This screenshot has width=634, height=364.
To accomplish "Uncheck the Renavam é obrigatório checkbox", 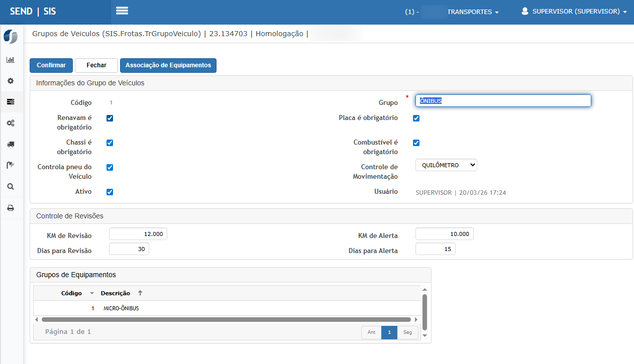I will [110, 118].
